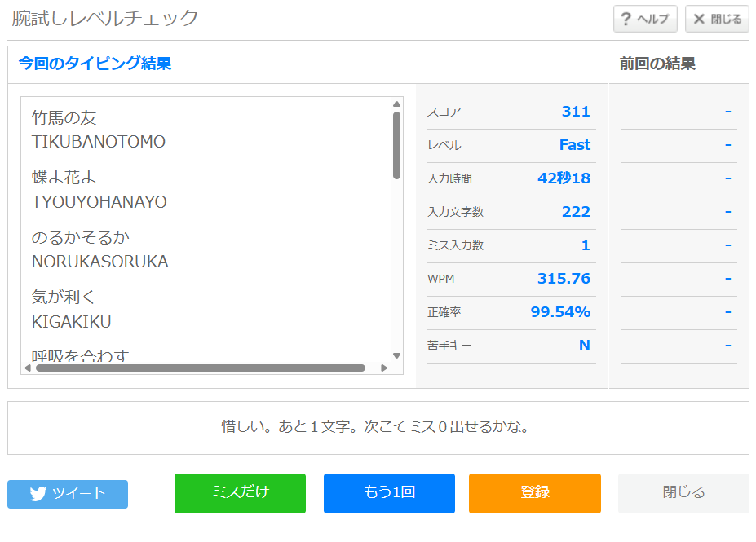756x542 pixels.
Task: Select the romaji KIGAKIKU
Action: pos(71,322)
